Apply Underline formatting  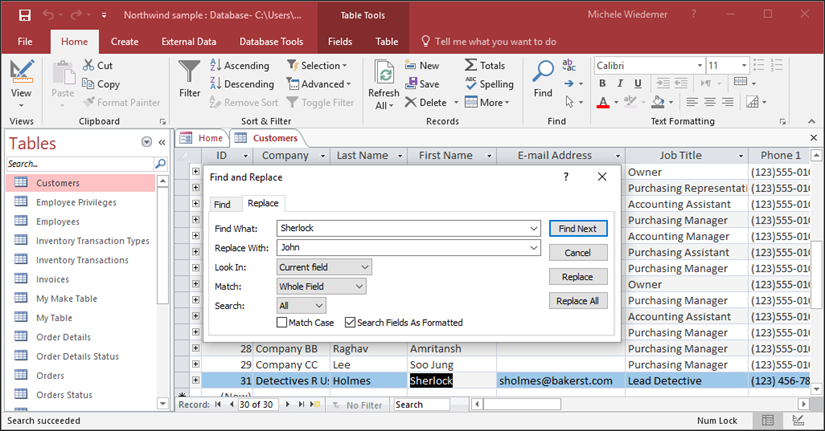pyautogui.click(x=638, y=83)
